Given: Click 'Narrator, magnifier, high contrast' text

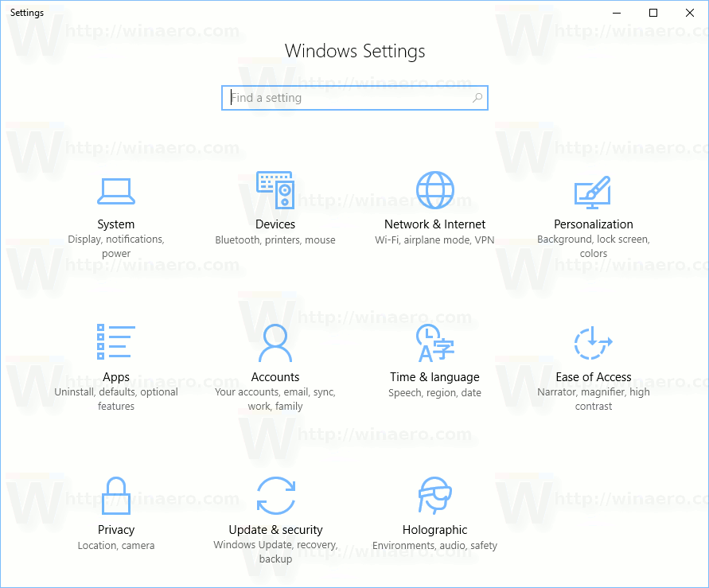Looking at the screenshot, I should point(594,399).
